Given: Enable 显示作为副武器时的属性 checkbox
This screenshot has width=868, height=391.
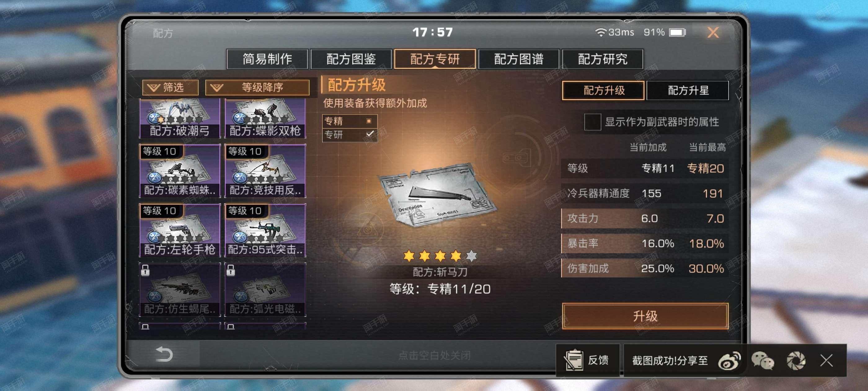Looking at the screenshot, I should click(592, 122).
